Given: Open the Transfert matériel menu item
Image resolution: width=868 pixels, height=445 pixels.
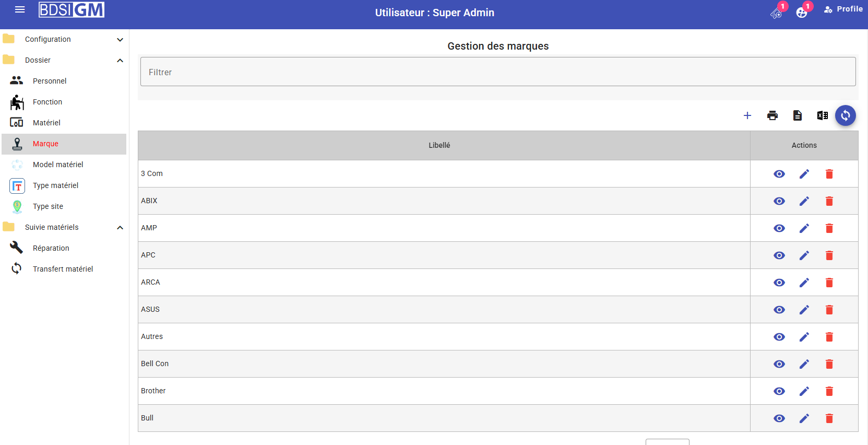Looking at the screenshot, I should point(64,269).
